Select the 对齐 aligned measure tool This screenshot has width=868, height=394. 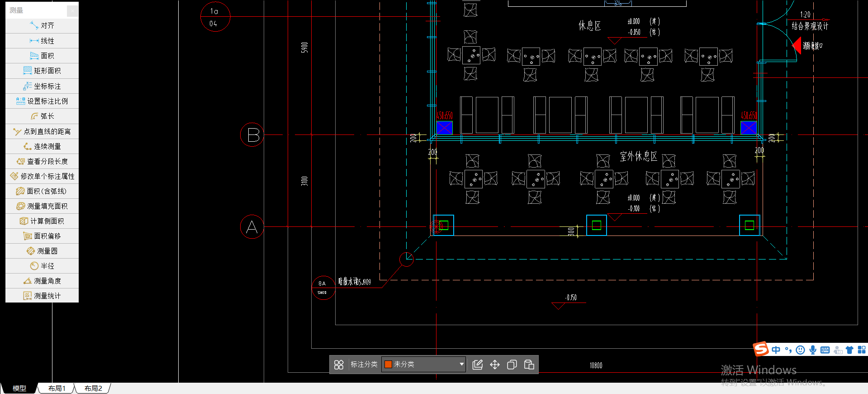click(42, 26)
